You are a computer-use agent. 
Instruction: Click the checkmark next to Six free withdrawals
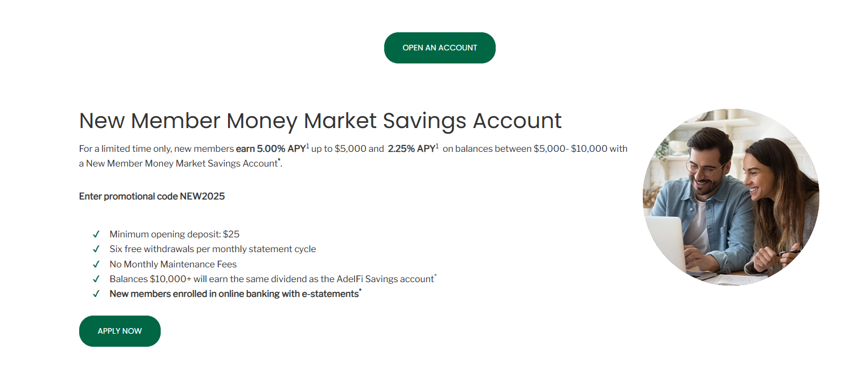click(x=96, y=249)
